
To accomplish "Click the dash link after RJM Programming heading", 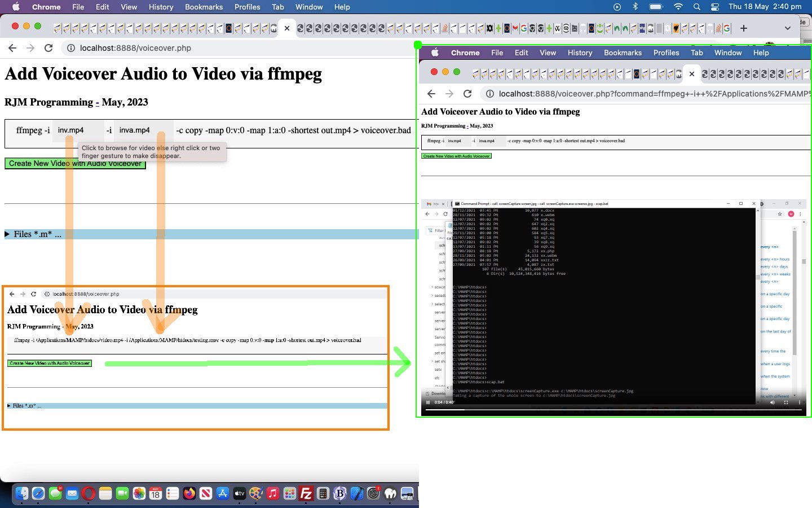I will pyautogui.click(x=98, y=102).
